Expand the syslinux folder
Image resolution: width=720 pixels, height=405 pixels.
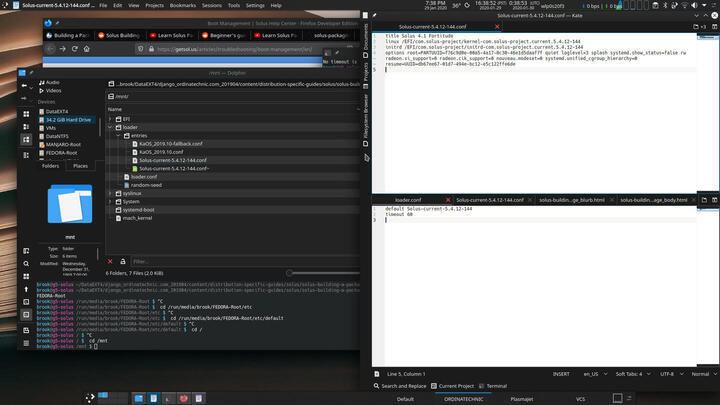tap(110, 193)
